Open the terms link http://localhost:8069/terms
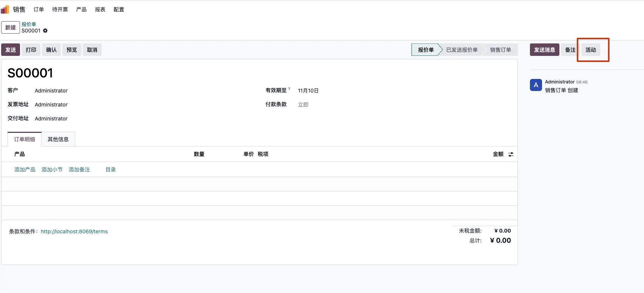 click(74, 231)
